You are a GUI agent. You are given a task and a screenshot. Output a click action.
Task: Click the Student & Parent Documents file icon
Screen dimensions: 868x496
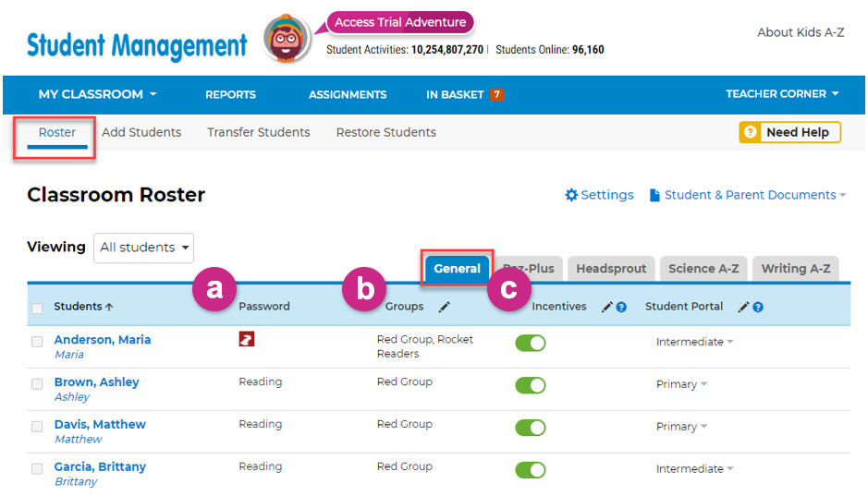[654, 195]
